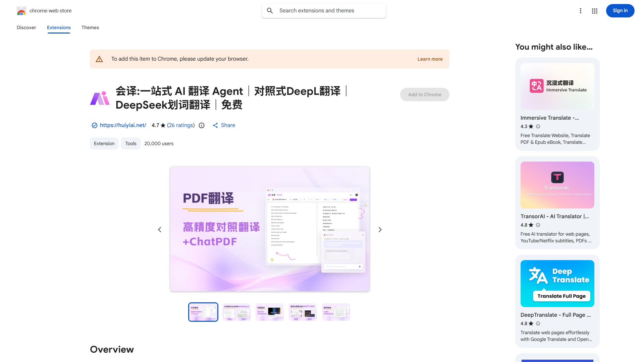Click the info icon next to Immersive Translate rating

pos(538,126)
